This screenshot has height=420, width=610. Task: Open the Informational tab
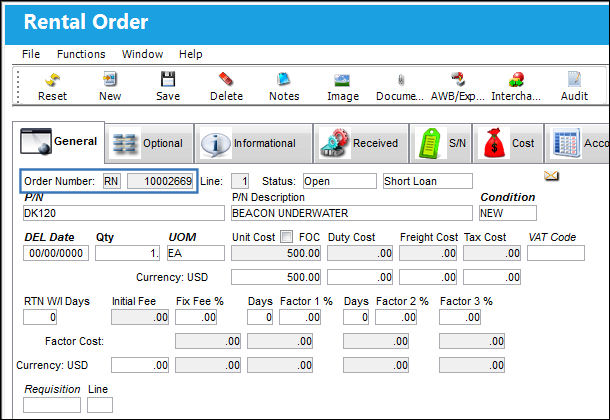coord(254,143)
